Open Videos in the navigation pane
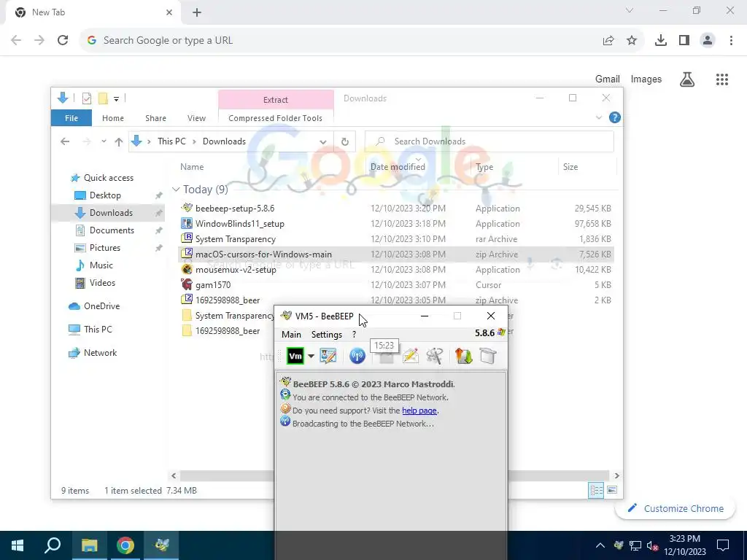The width and height of the screenshot is (747, 560). click(102, 283)
